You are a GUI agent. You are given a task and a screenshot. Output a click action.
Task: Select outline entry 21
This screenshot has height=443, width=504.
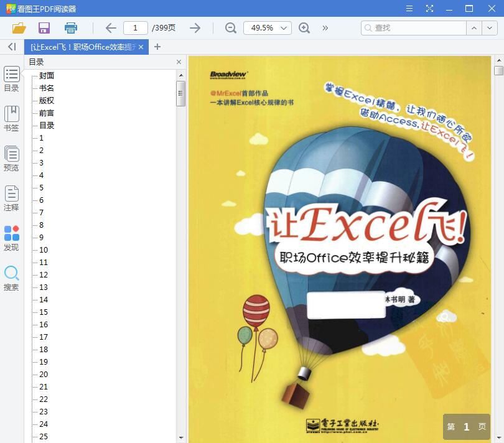[44, 387]
